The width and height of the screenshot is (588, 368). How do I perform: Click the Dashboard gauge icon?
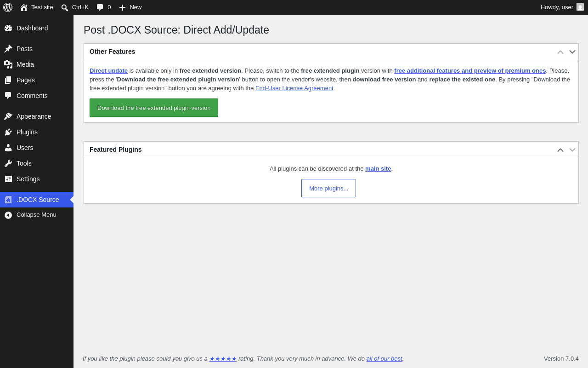pyautogui.click(x=8, y=28)
